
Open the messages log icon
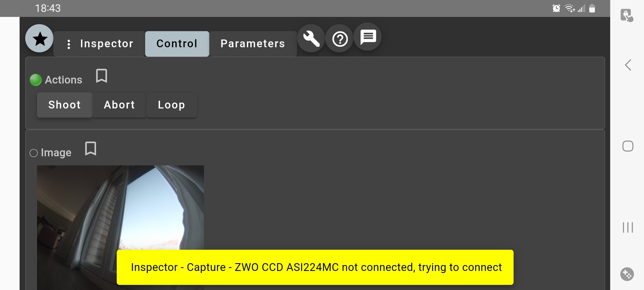[368, 37]
